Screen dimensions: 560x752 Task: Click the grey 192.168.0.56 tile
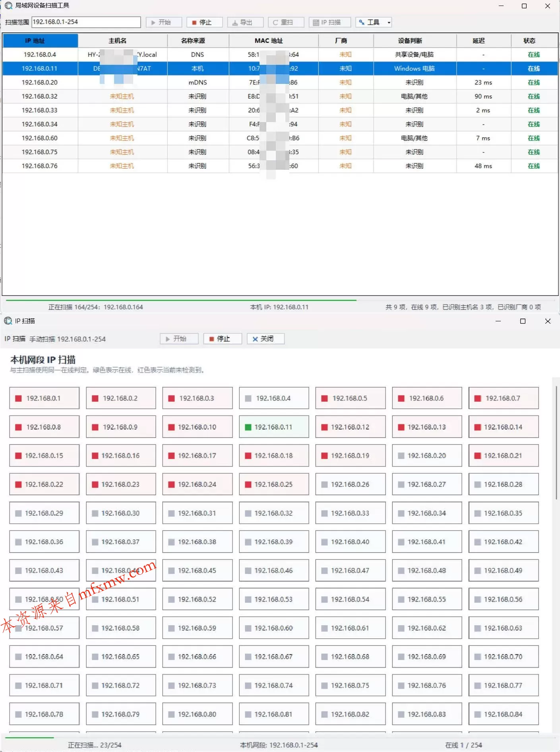(x=504, y=599)
